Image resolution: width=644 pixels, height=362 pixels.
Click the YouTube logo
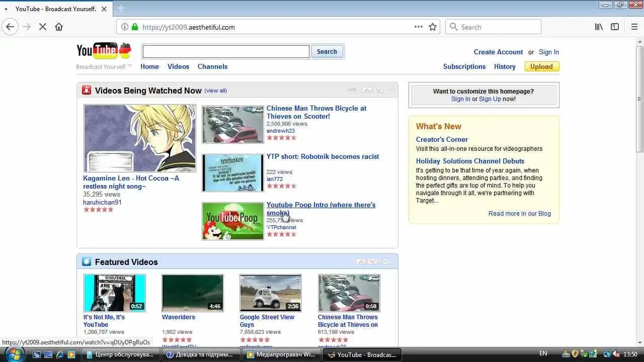(x=104, y=51)
